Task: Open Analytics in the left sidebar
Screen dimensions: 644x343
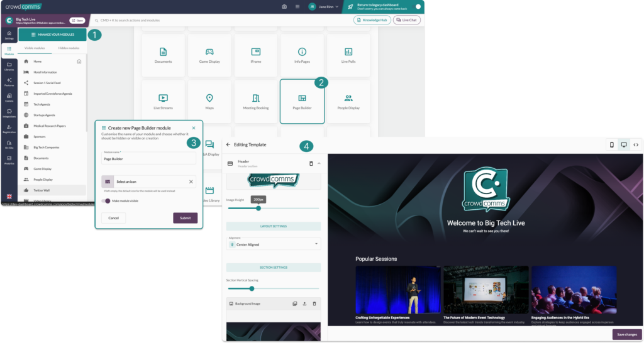Action: [9, 160]
